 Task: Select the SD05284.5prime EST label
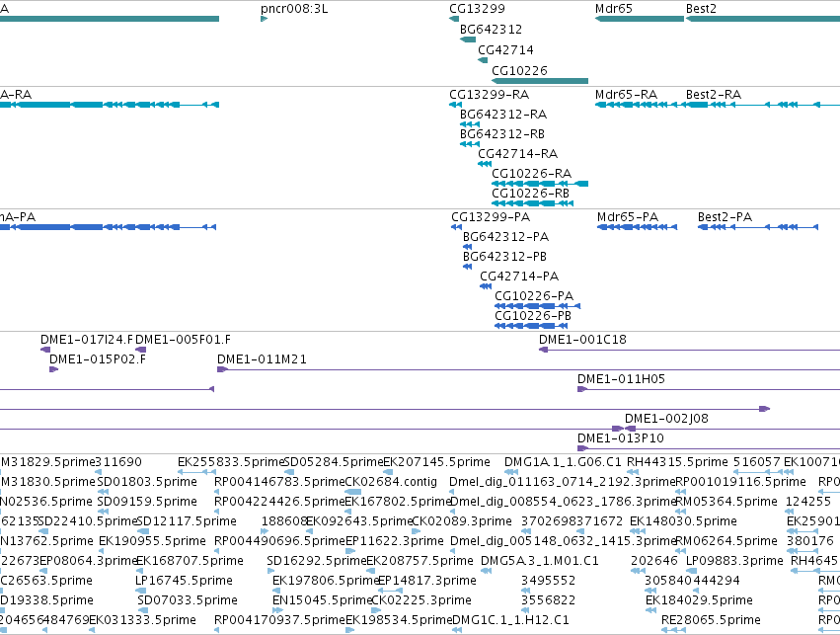[334, 463]
